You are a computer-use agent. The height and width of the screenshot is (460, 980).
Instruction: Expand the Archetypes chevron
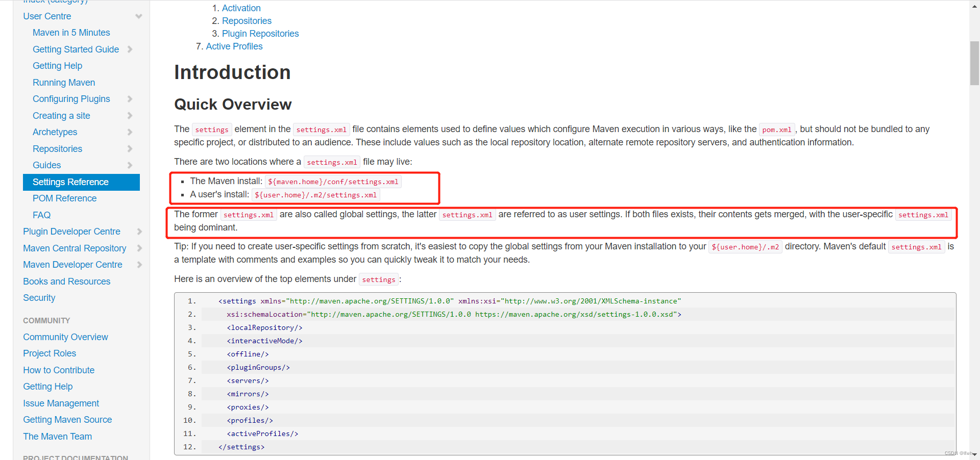coord(130,132)
